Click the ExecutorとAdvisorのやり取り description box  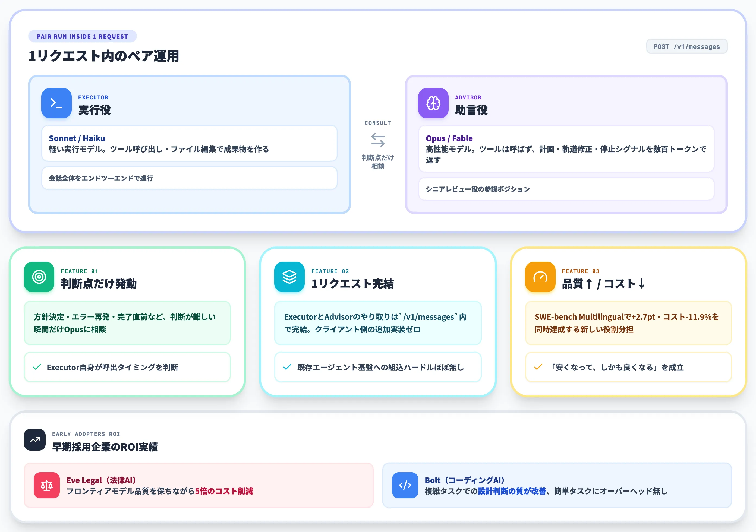378,323
